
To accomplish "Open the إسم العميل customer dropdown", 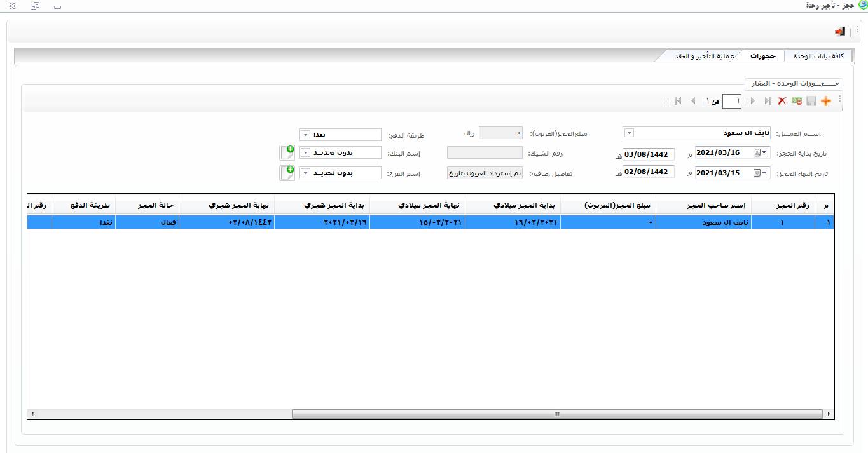I will tap(629, 133).
